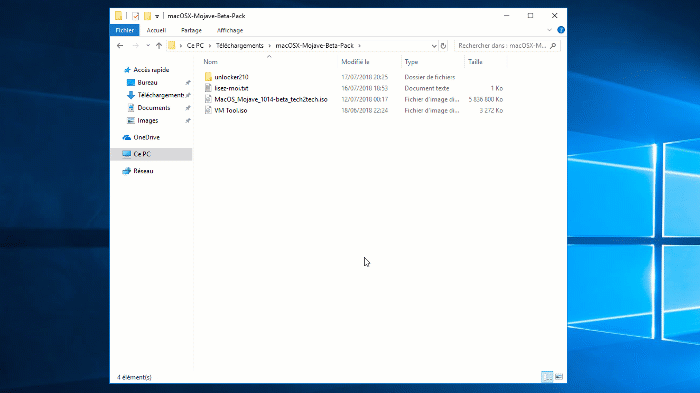
Task: Switch to details view layout icon
Action: coord(547,377)
